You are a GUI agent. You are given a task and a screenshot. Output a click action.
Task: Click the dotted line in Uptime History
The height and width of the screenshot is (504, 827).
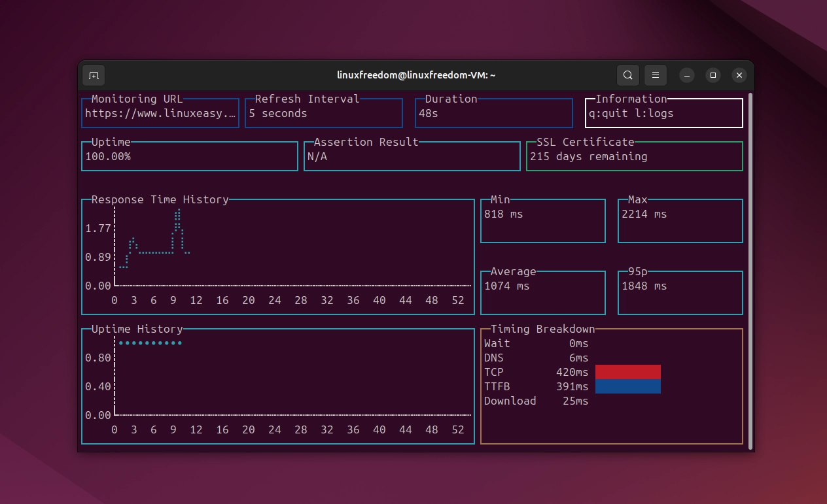click(150, 343)
